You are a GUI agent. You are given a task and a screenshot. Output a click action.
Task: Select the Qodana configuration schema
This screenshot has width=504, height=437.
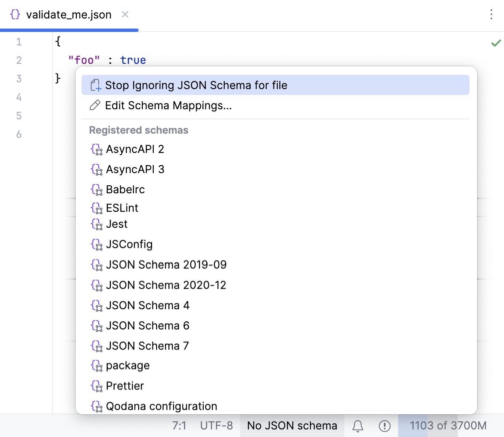(x=161, y=406)
